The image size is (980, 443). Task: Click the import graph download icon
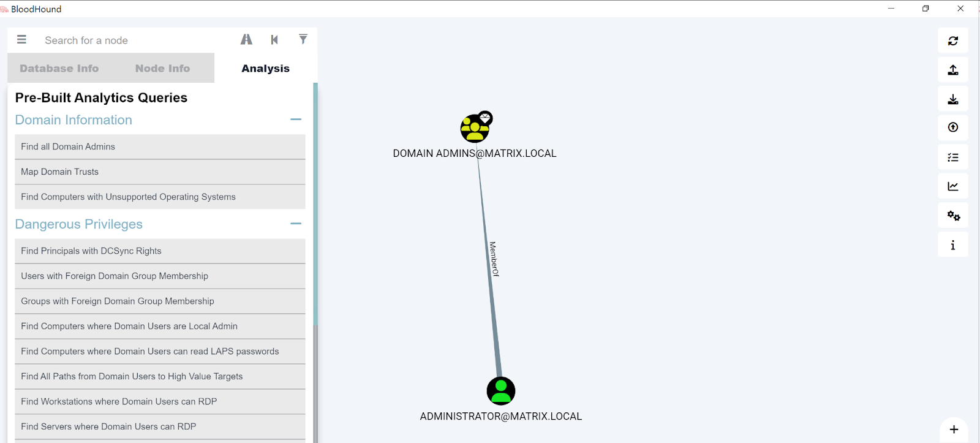coord(953,99)
